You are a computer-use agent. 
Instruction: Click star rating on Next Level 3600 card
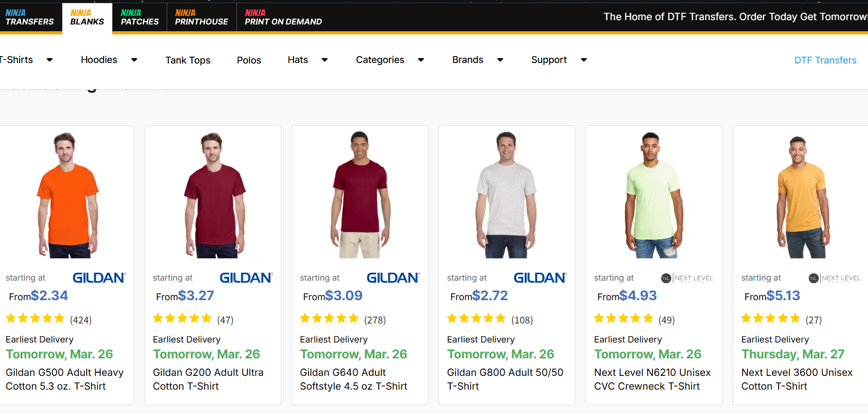tap(771, 319)
